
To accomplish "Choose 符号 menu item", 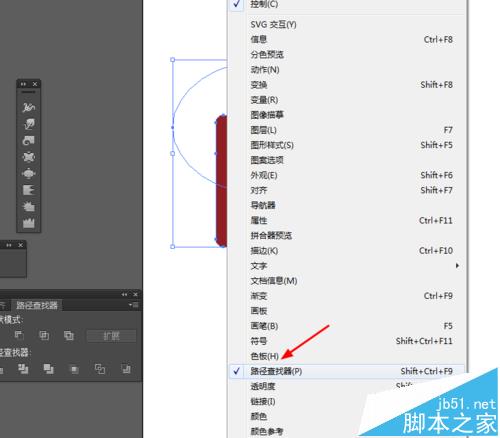I will tap(347, 341).
